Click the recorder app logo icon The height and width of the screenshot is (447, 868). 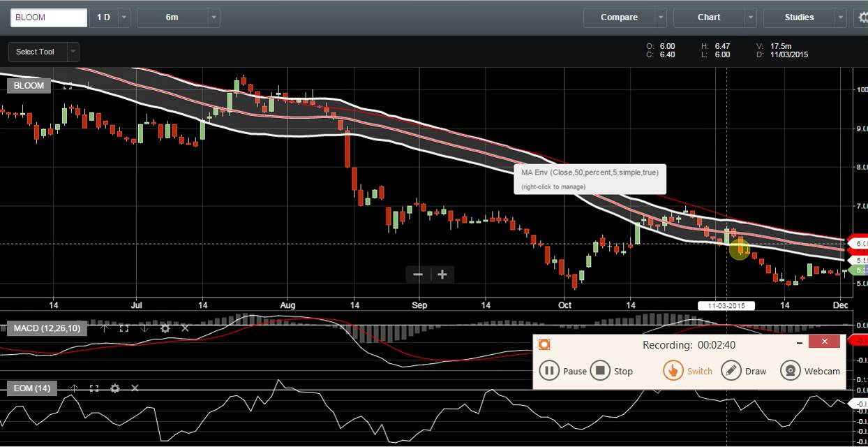click(x=544, y=344)
